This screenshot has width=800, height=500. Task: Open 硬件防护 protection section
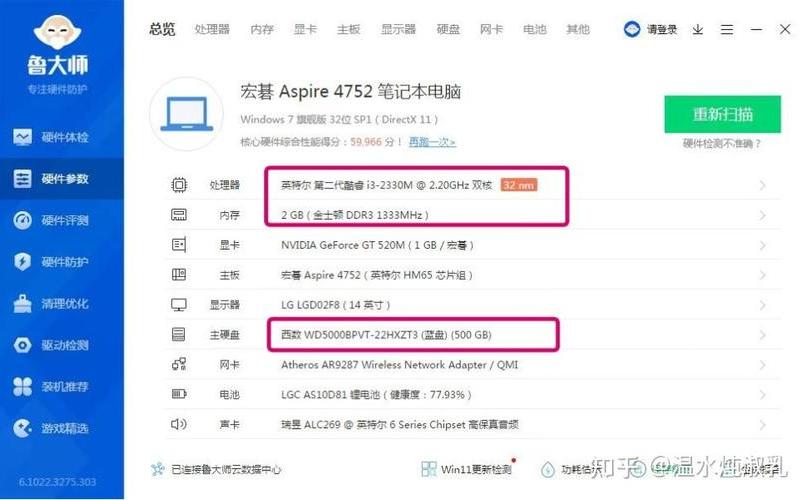pyautogui.click(x=51, y=262)
